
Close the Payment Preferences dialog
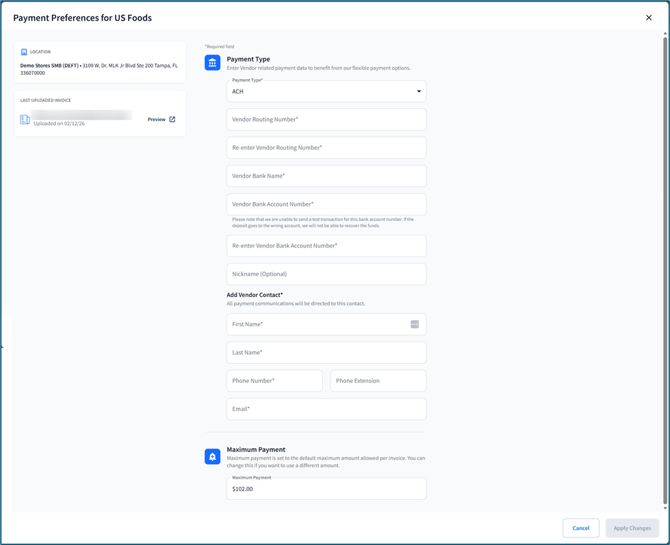[x=648, y=18]
